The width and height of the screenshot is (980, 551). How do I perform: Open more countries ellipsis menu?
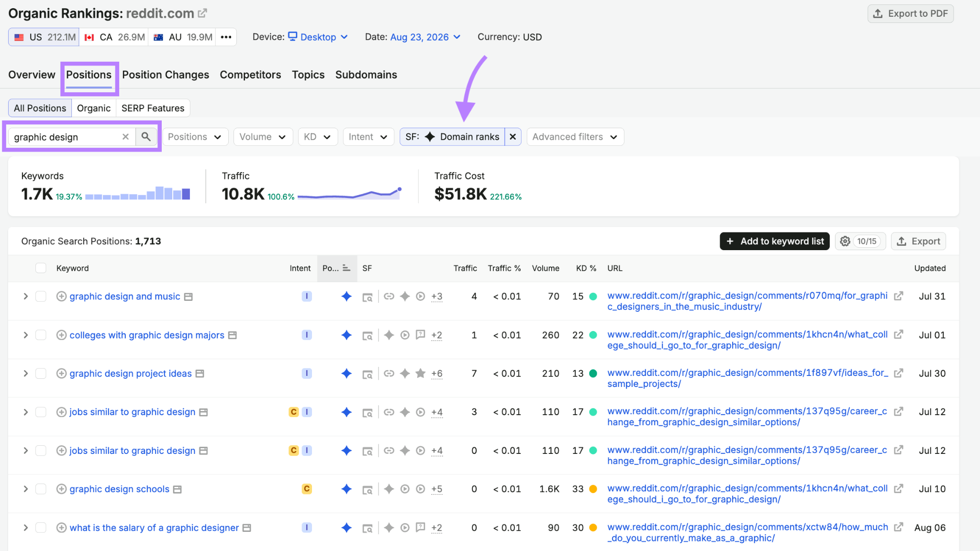226,37
